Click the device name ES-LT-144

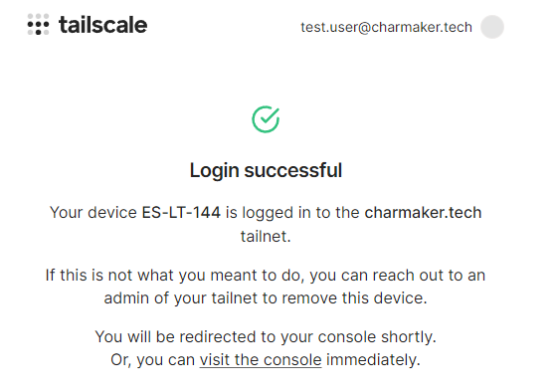[x=181, y=213]
